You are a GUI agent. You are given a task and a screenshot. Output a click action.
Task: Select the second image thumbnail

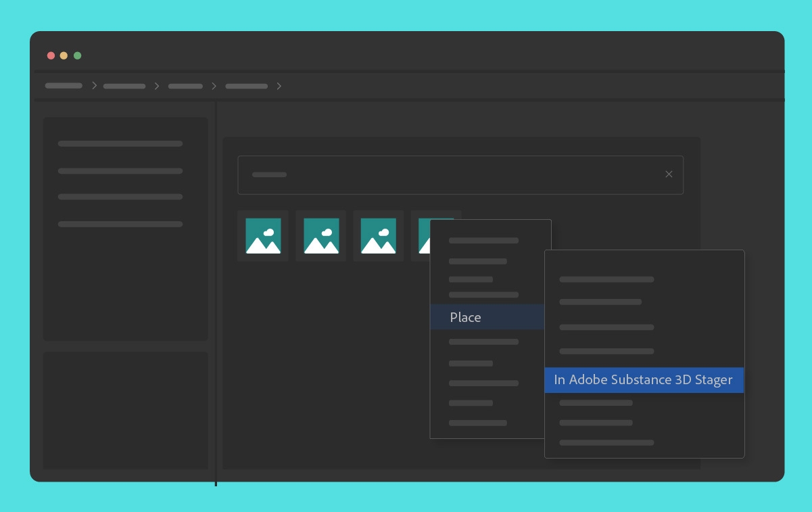click(321, 235)
